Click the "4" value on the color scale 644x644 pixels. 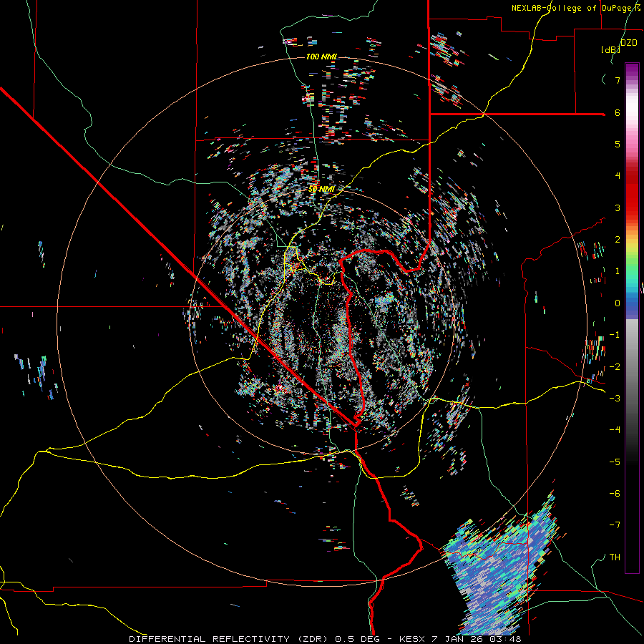point(618,176)
